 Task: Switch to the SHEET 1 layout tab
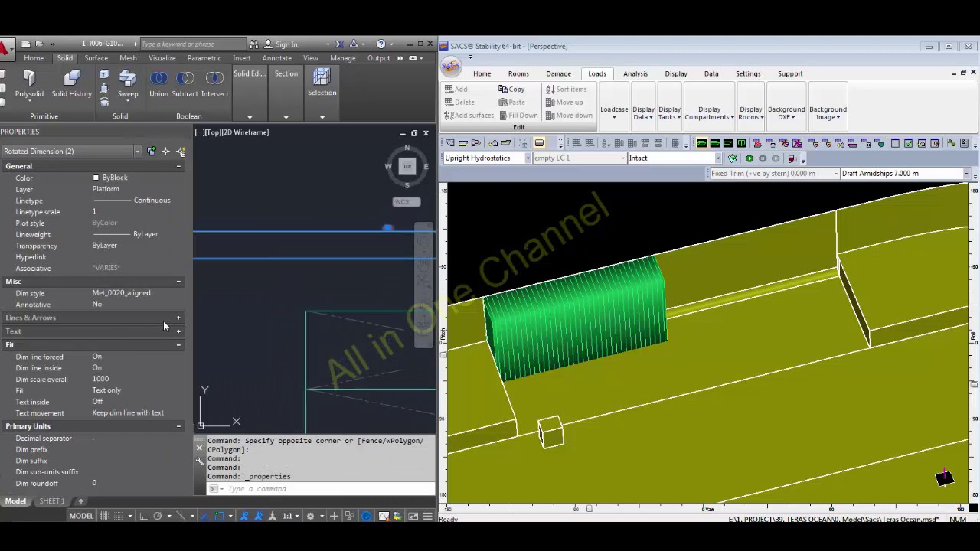point(52,501)
